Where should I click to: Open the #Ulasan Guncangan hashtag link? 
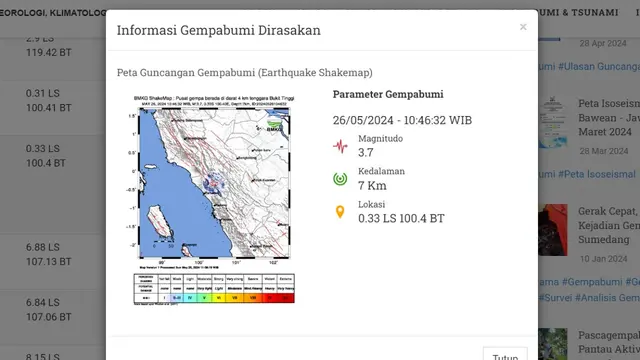pos(599,67)
